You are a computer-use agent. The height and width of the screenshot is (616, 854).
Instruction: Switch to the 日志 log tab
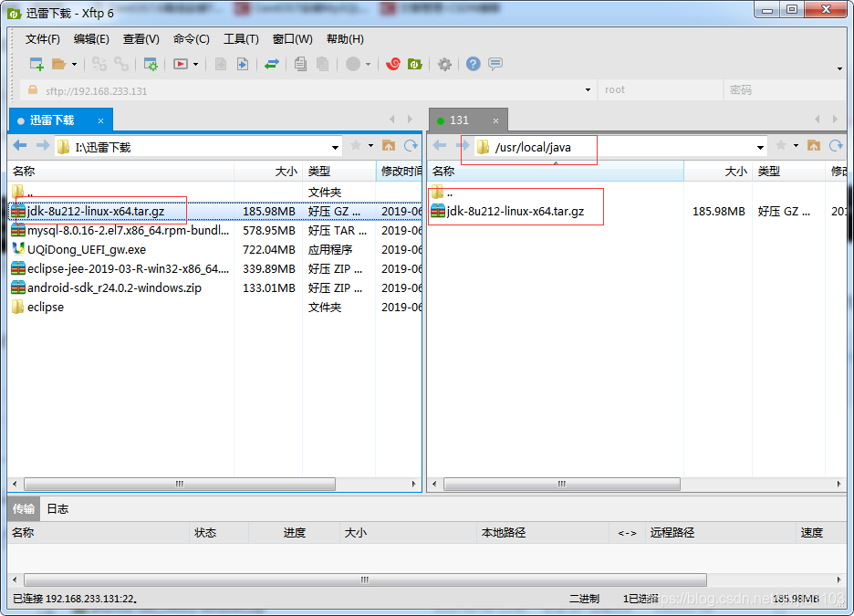(57, 508)
